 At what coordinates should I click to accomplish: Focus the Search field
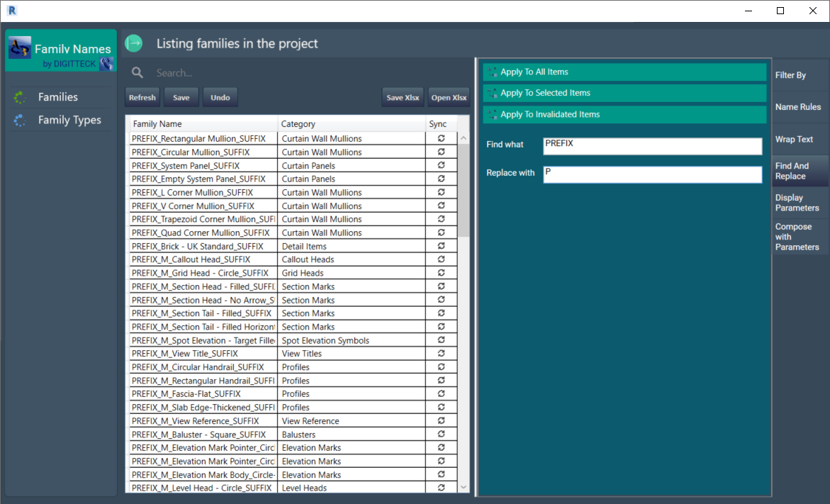click(310, 73)
